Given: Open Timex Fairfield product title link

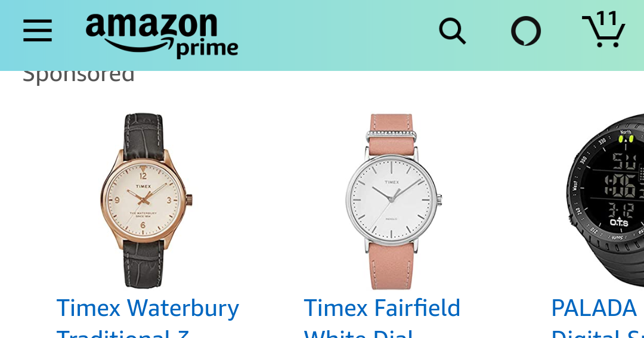Looking at the screenshot, I should 382,308.
